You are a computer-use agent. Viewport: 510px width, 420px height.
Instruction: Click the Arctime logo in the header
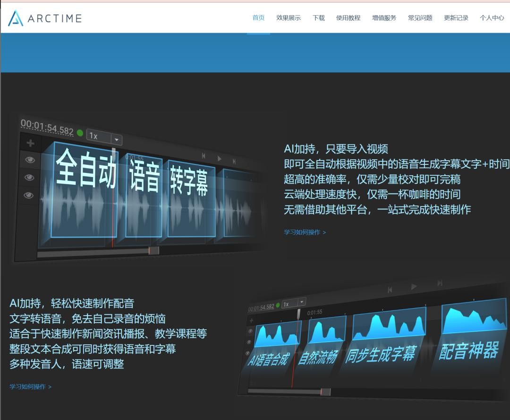tap(45, 18)
